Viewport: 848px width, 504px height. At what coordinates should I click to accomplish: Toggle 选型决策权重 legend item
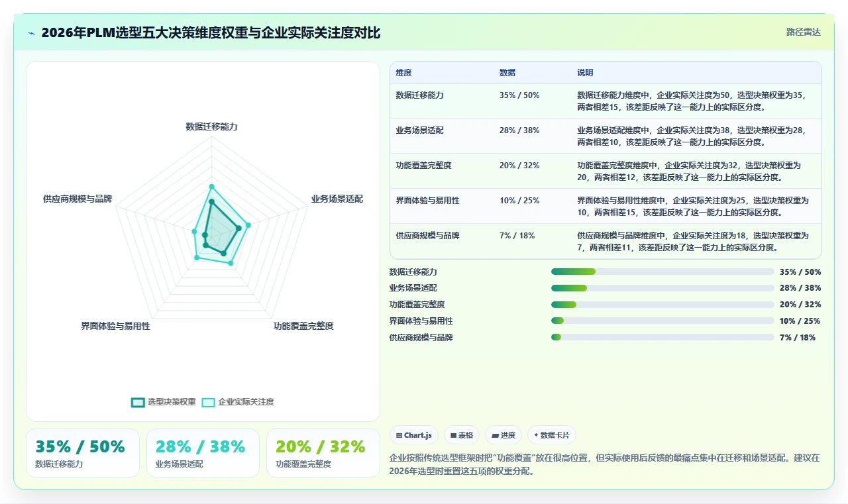point(164,402)
